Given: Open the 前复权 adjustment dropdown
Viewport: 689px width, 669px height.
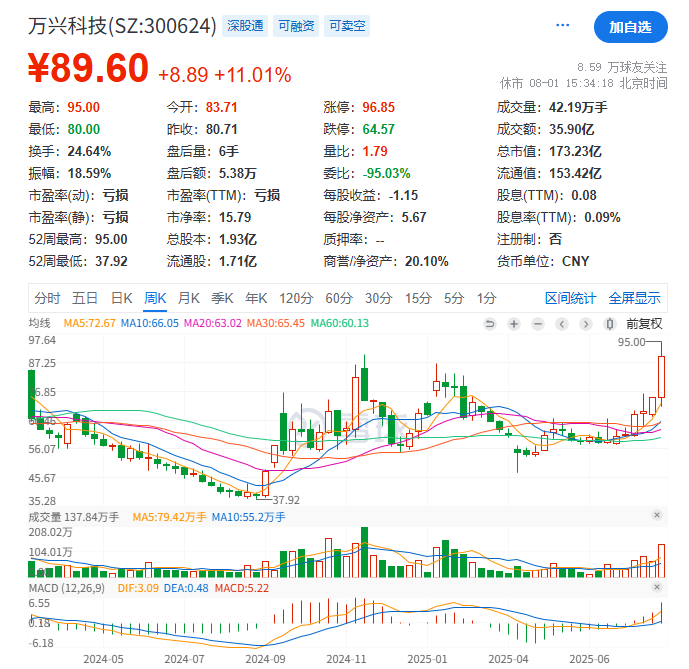Looking at the screenshot, I should point(644,324).
